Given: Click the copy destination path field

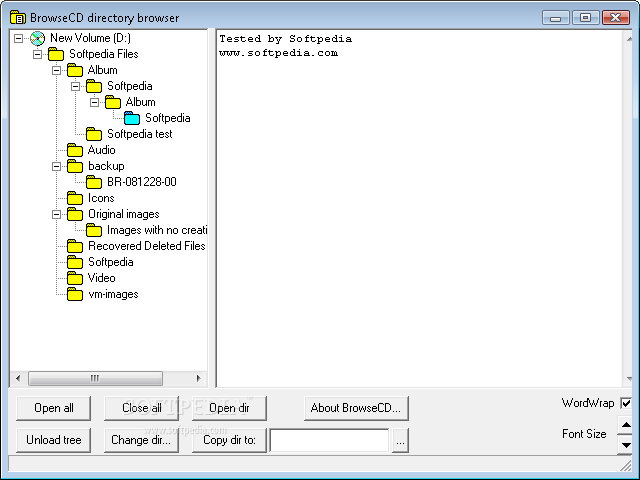Looking at the screenshot, I should (329, 440).
